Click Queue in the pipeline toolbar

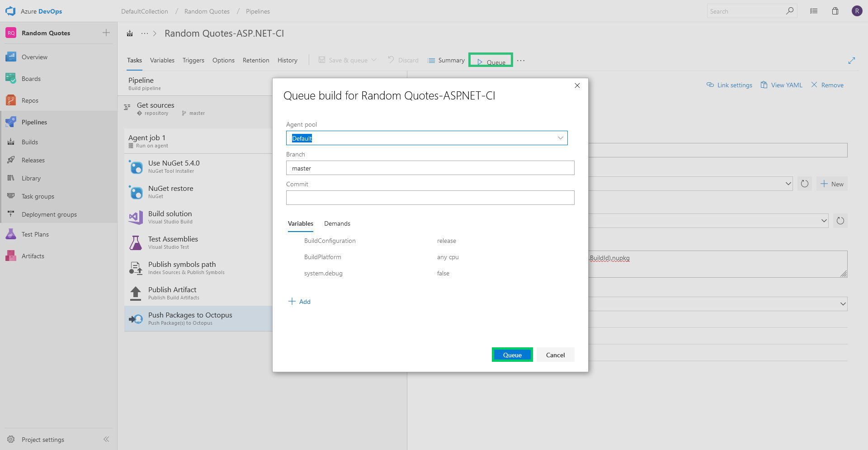491,60
